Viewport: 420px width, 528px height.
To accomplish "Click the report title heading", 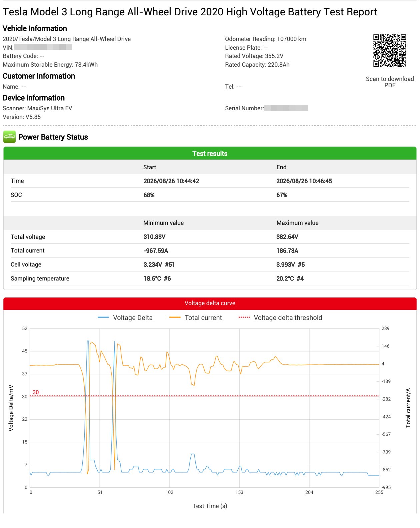I will tap(190, 12).
